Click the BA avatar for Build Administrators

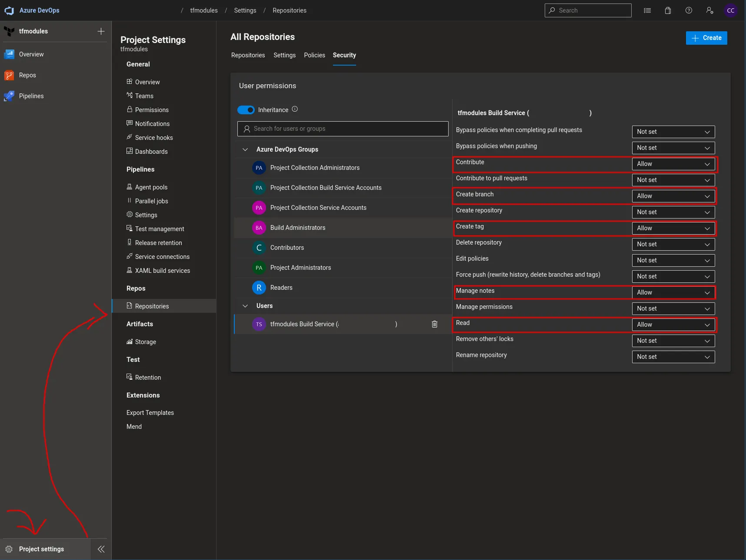(259, 228)
